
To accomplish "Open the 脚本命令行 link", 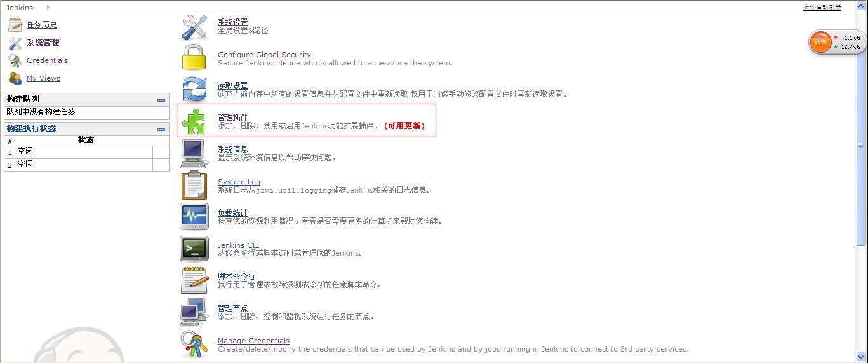I will (237, 277).
